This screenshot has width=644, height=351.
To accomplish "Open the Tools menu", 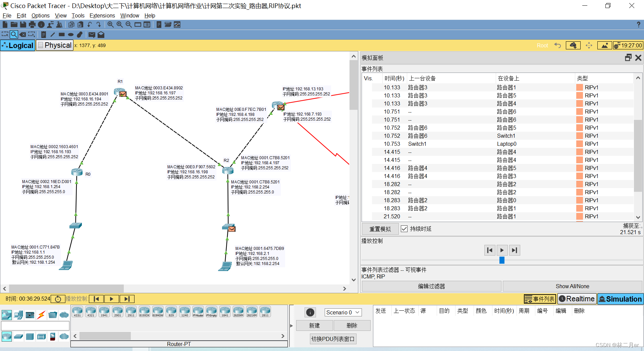I will point(78,15).
